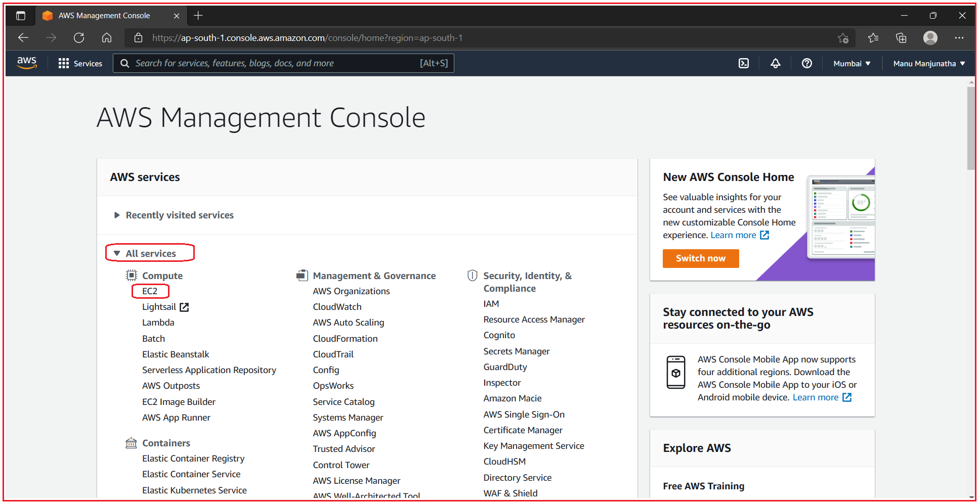Click the browser address bar URL
The height and width of the screenshot is (504, 980).
(x=307, y=38)
